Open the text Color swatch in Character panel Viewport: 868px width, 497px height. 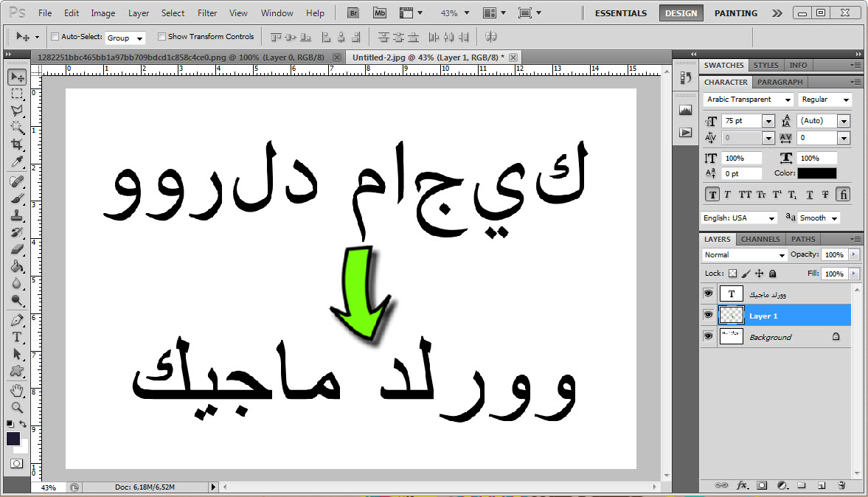819,173
